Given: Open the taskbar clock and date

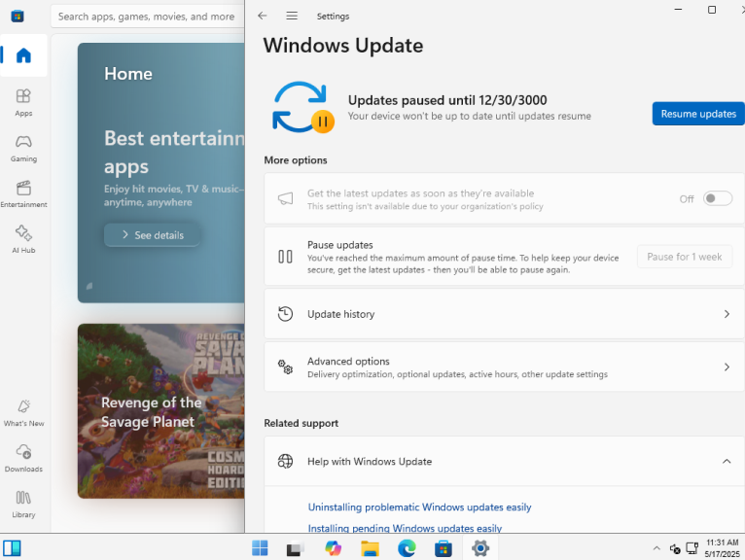Looking at the screenshot, I should pos(723,548).
